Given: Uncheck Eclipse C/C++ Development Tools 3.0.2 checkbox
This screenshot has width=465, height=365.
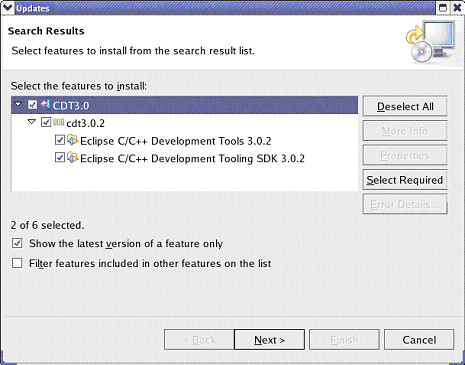Looking at the screenshot, I should click(x=60, y=140).
